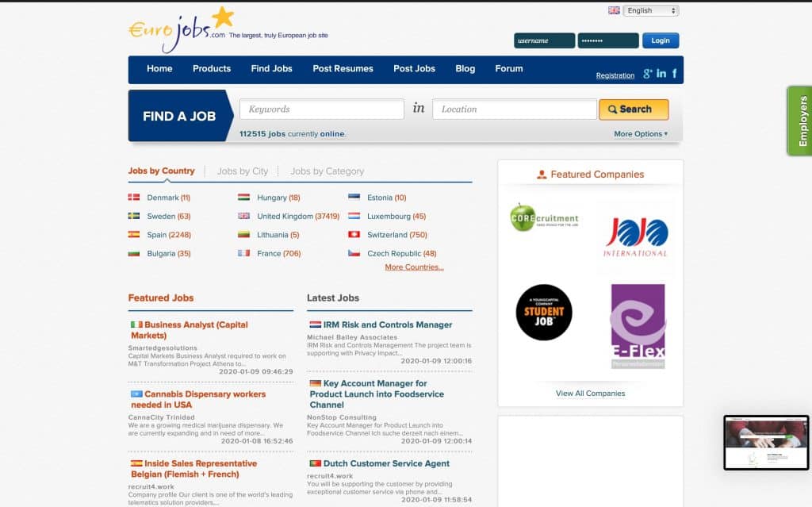Open the Post Resumes page
812x507 pixels.
click(343, 69)
